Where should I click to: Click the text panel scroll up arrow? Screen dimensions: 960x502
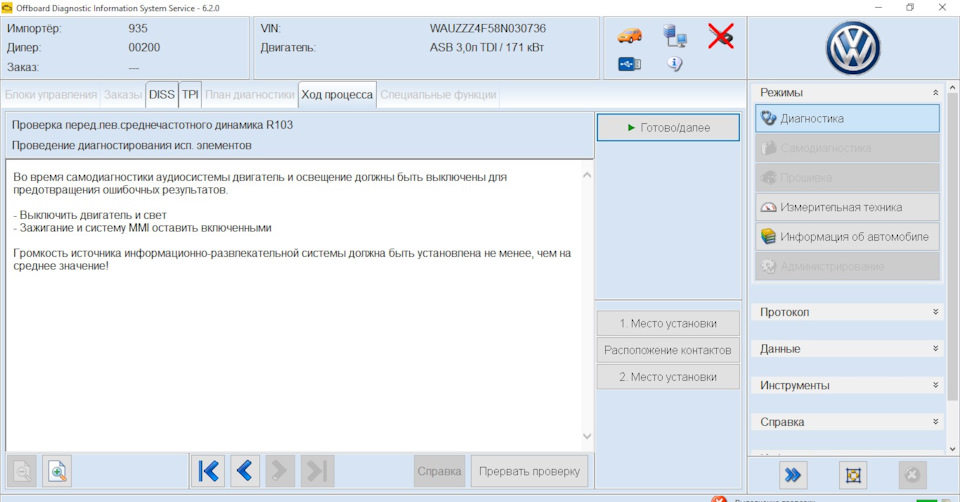[587, 175]
